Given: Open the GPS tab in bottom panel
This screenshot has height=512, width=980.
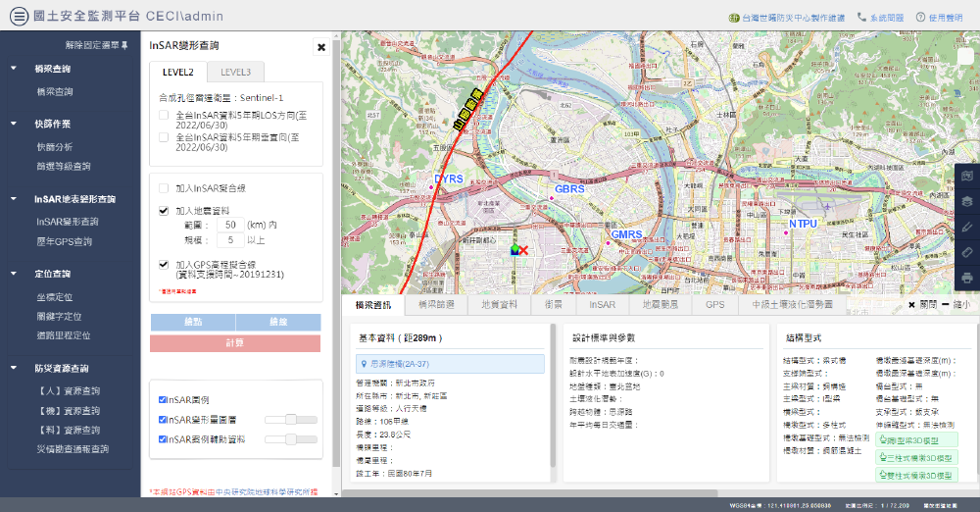Looking at the screenshot, I should click(715, 305).
